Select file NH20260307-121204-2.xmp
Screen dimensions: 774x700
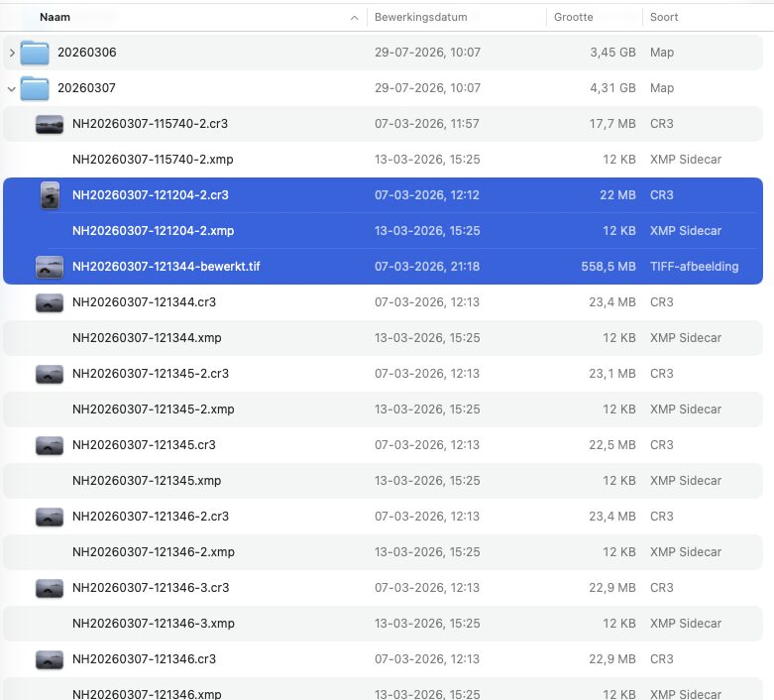[153, 231]
